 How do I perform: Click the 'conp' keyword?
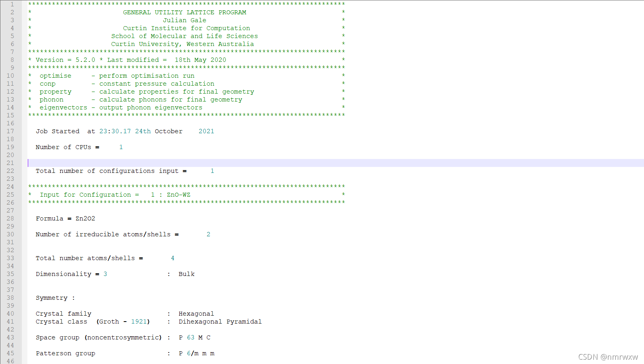pyautogui.click(x=48, y=84)
